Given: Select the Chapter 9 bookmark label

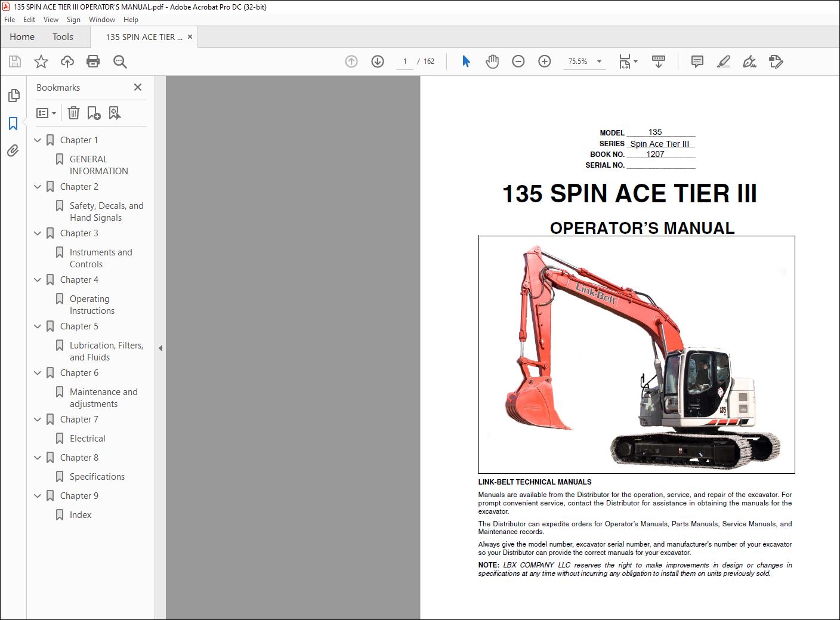Looking at the screenshot, I should [79, 496].
